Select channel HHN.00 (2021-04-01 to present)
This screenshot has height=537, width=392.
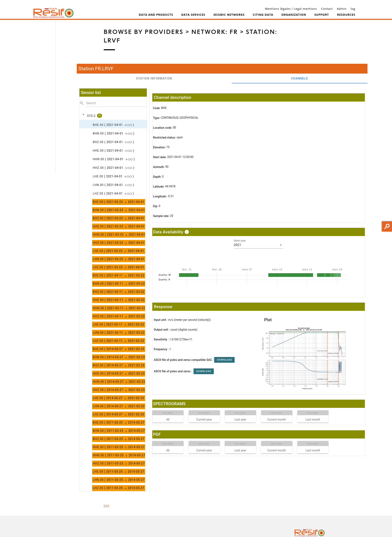pos(113,159)
